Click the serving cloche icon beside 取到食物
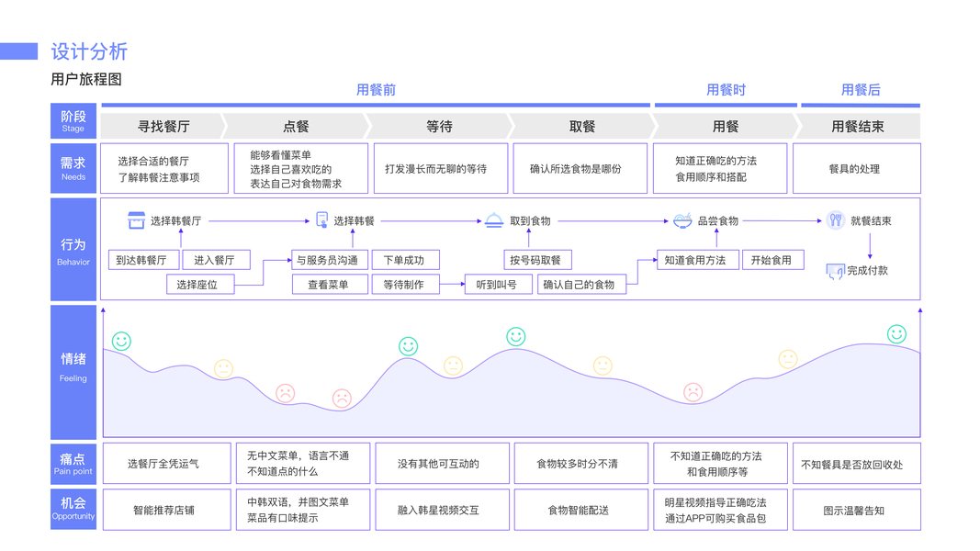Screen dimensions: 980x551 tap(494, 220)
